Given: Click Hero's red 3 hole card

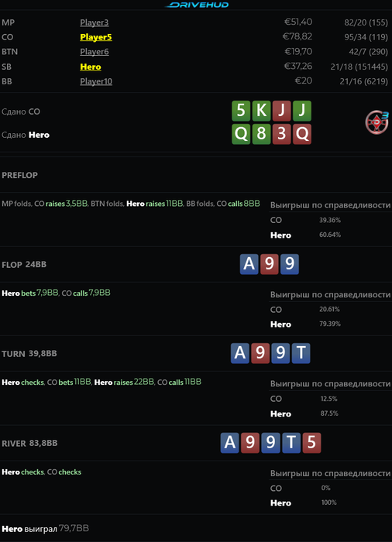Looking at the screenshot, I should coord(282,134).
